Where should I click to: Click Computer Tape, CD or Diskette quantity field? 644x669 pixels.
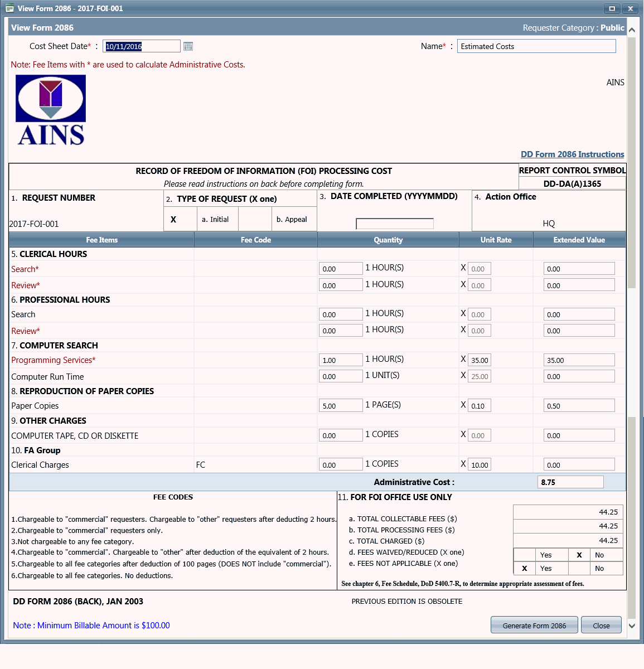pyautogui.click(x=341, y=435)
